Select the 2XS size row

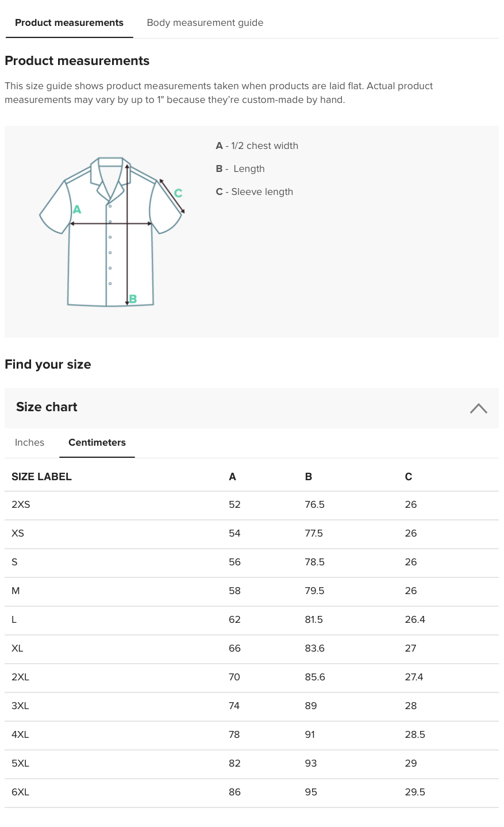pos(21,505)
